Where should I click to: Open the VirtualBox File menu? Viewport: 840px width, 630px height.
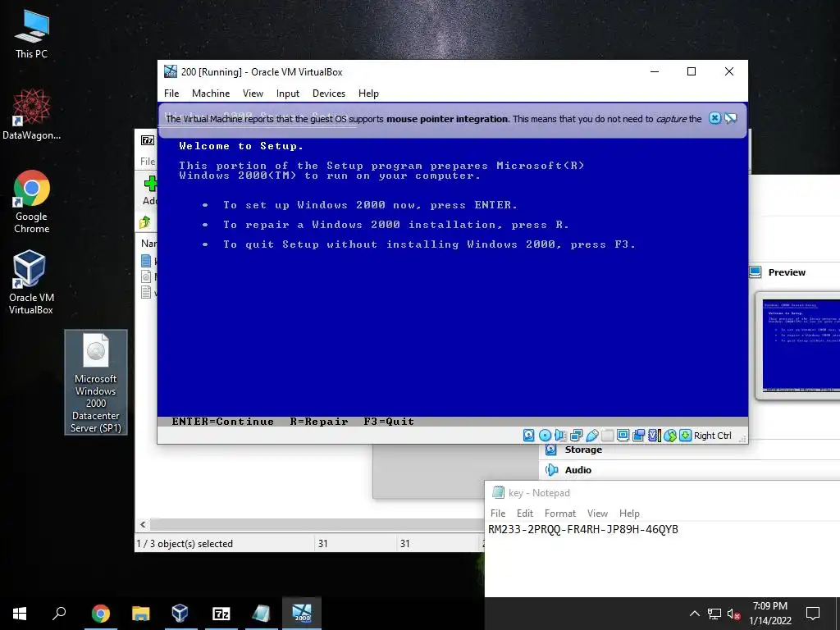(x=171, y=94)
